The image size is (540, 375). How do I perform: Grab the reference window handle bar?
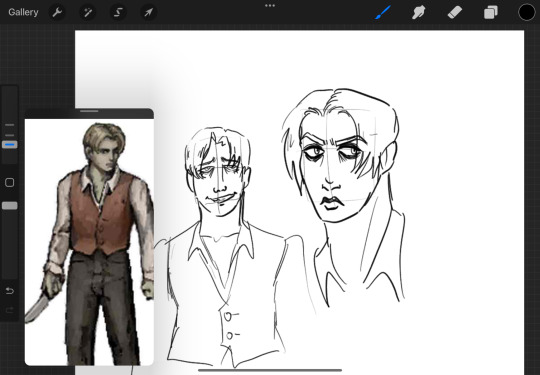(x=89, y=111)
